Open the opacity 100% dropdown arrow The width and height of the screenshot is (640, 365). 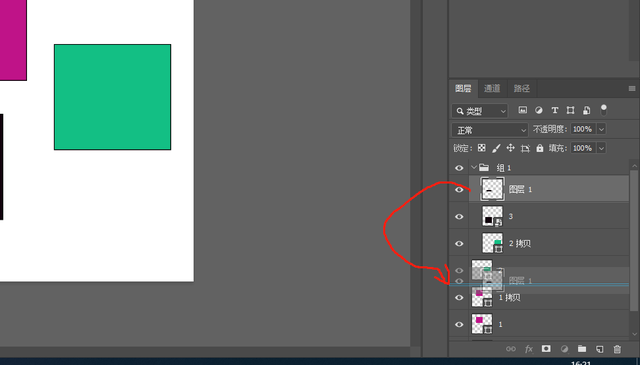(601, 129)
